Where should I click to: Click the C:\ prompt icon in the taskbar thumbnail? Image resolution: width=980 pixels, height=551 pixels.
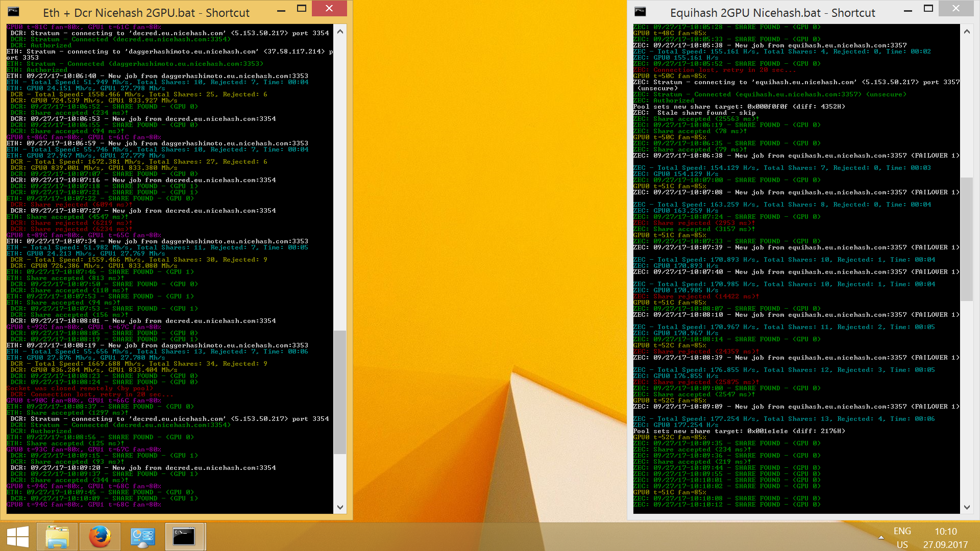185,537
